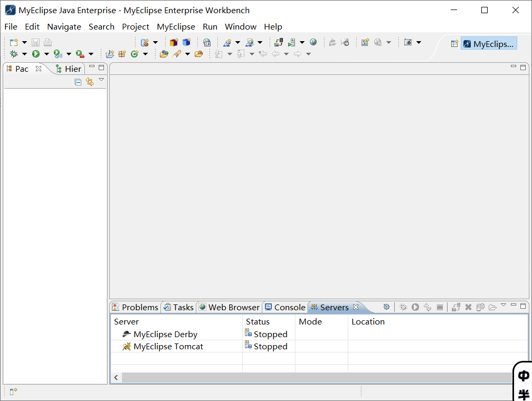
Task: Click the New Java Class icon
Action: 135,54
